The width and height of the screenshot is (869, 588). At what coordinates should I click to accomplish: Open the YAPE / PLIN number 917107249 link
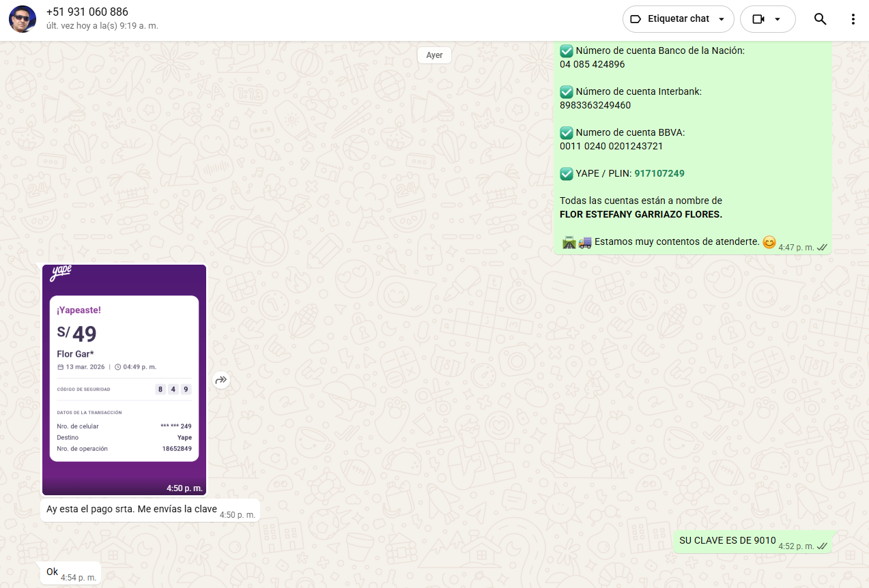pos(659,173)
